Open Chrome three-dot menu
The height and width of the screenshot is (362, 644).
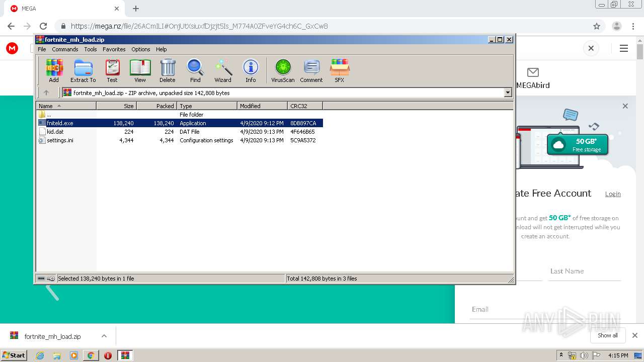tap(633, 26)
